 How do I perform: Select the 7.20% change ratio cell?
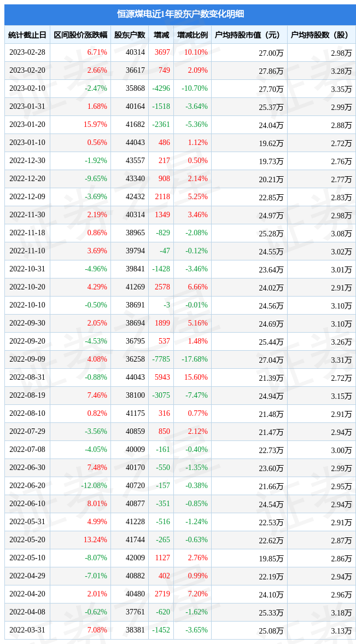click(198, 594)
